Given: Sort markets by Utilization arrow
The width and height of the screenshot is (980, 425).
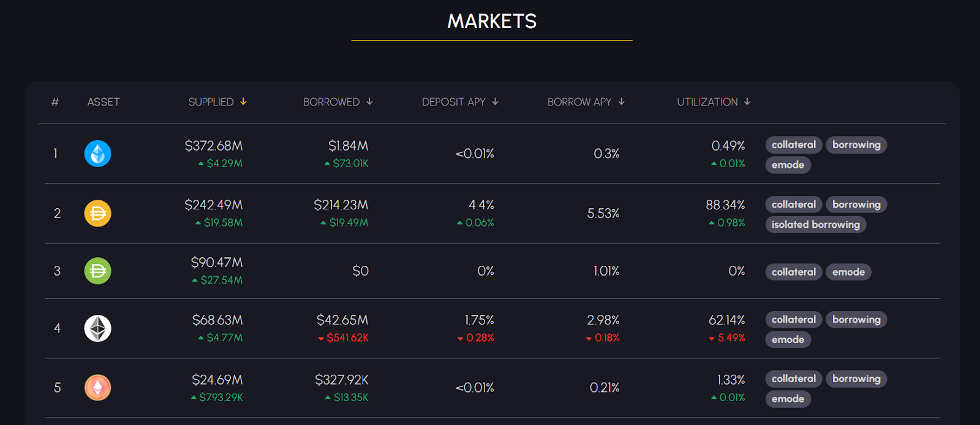Looking at the screenshot, I should (x=747, y=102).
